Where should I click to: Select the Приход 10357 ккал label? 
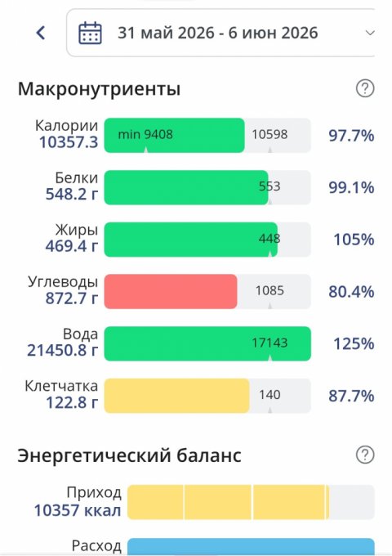(78, 502)
